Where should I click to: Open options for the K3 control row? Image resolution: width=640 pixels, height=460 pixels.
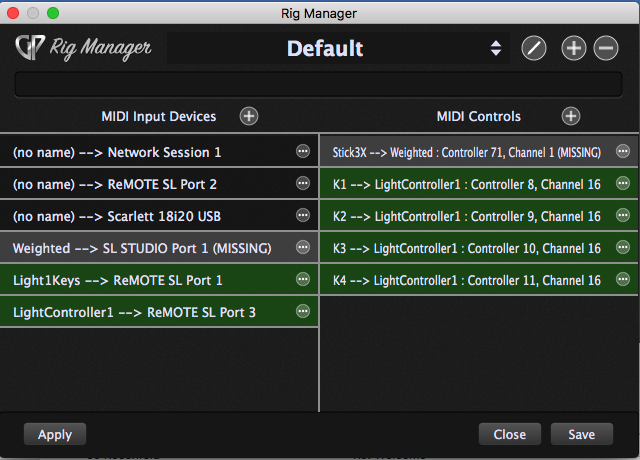623,247
